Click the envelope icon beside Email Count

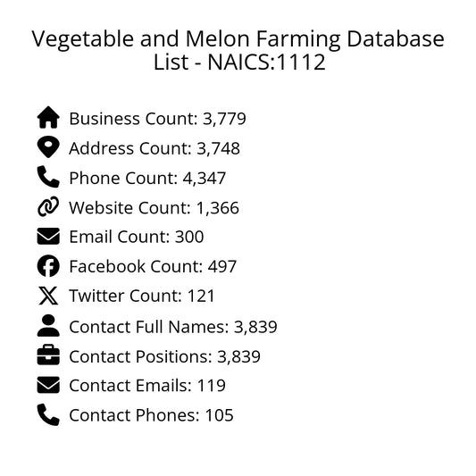coord(48,236)
